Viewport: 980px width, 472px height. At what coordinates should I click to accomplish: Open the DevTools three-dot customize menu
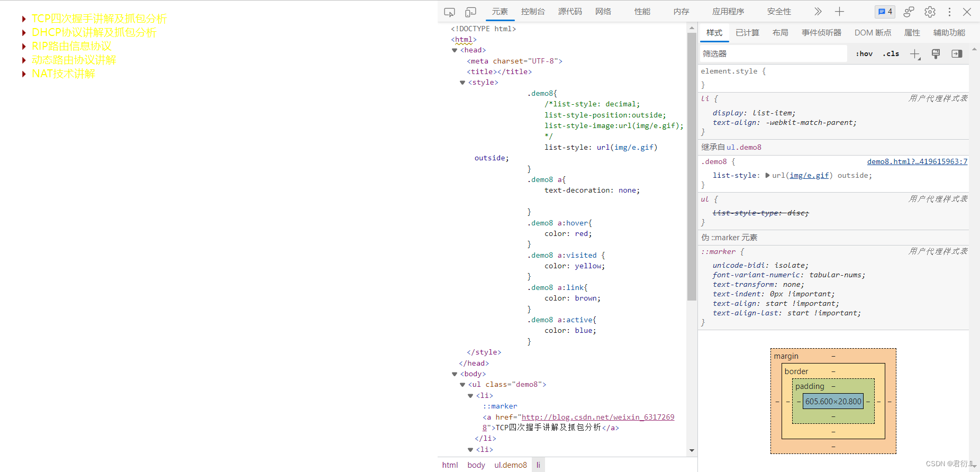(949, 12)
